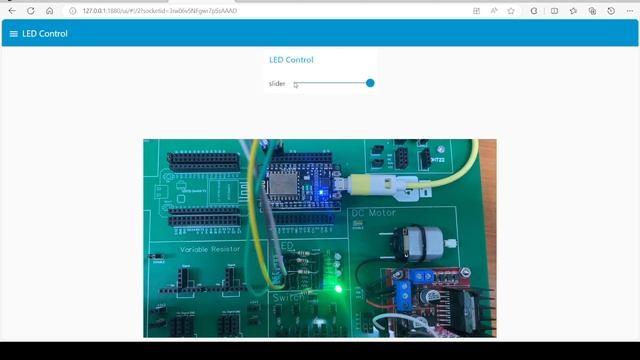640x360 pixels.
Task: Toggle split screen view icon
Action: click(x=554, y=11)
